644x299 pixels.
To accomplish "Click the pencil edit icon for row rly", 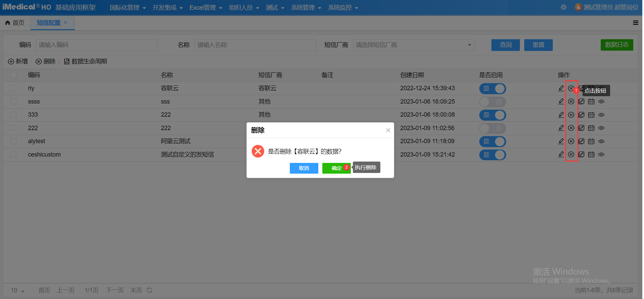I will point(561,88).
